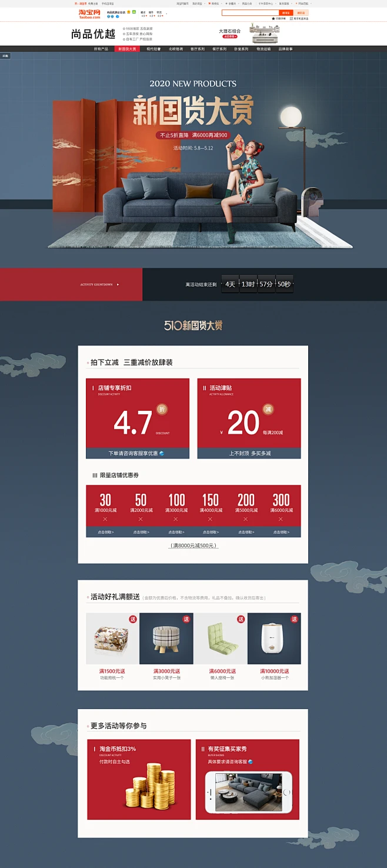The height and width of the screenshot is (868, 387).
Task: Click the favorites link in top bar
Action: point(231,4)
